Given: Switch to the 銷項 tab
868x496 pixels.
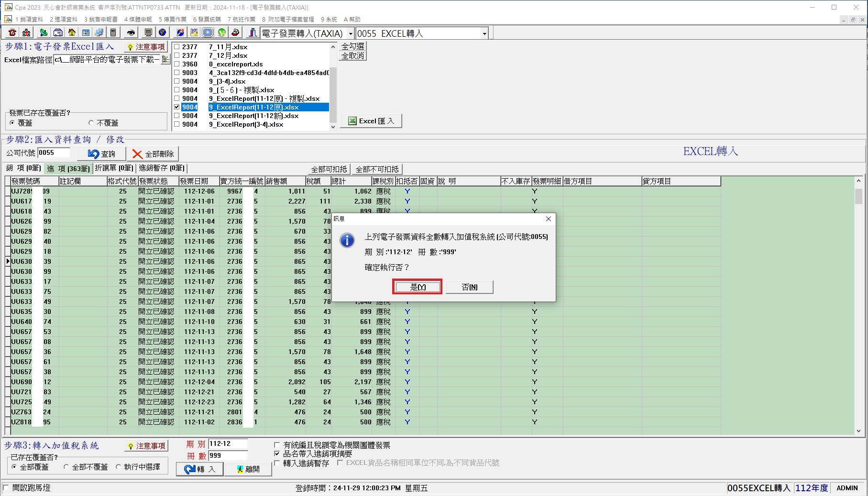Looking at the screenshot, I should pos(23,168).
